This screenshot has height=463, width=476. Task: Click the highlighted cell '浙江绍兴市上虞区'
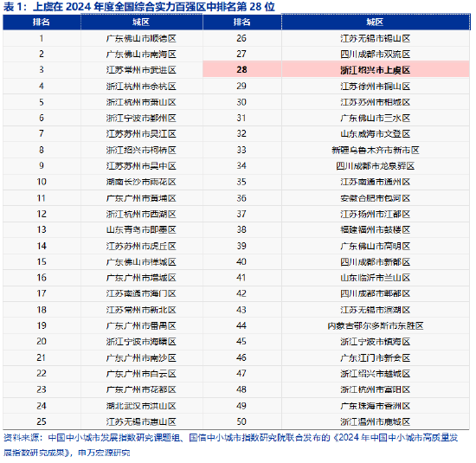(x=376, y=70)
